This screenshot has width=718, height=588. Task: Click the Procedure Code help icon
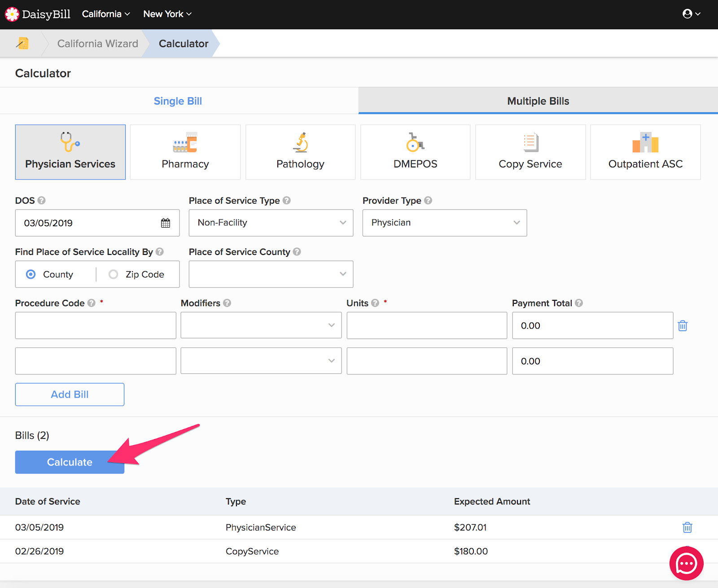[x=92, y=303]
